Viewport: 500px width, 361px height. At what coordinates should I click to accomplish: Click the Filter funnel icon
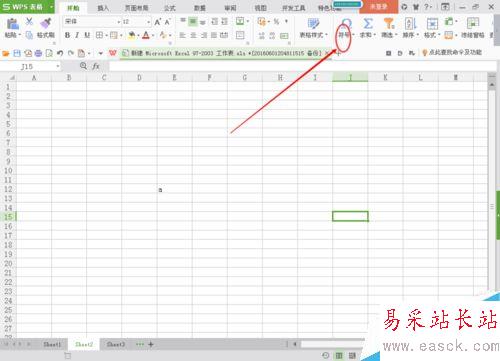(389, 23)
